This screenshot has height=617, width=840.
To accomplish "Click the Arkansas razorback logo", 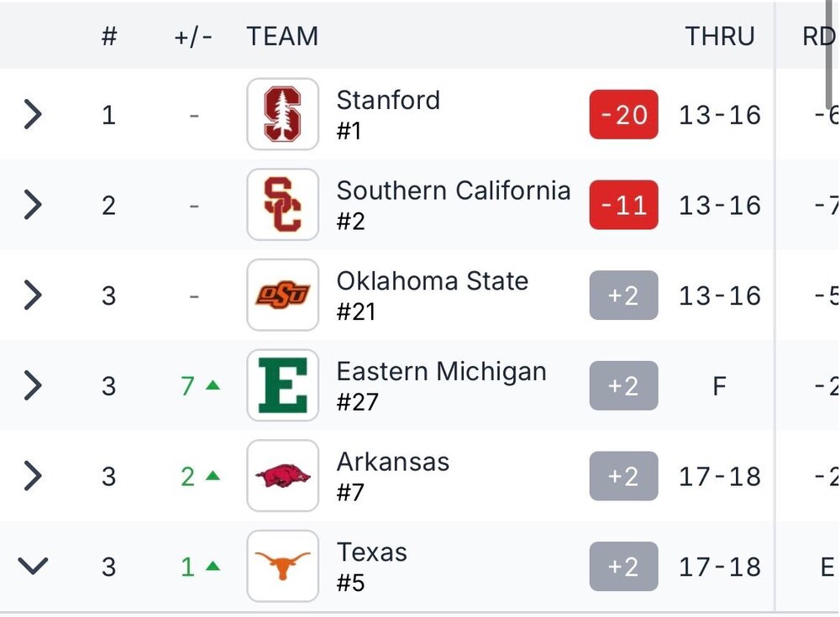I will click(283, 476).
